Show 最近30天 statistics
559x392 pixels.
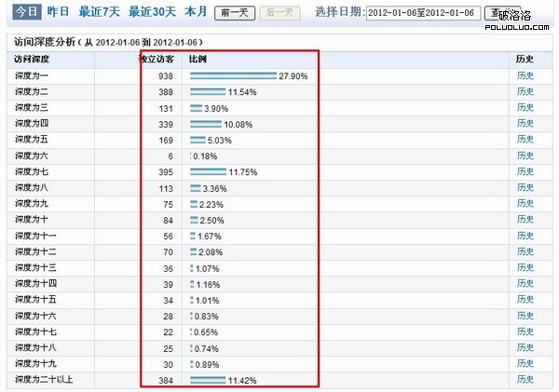(152, 12)
